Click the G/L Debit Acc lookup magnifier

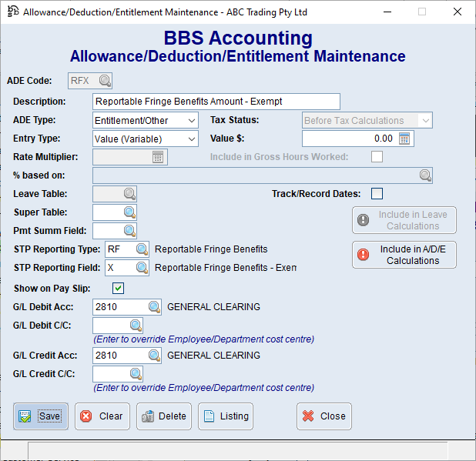(154, 307)
